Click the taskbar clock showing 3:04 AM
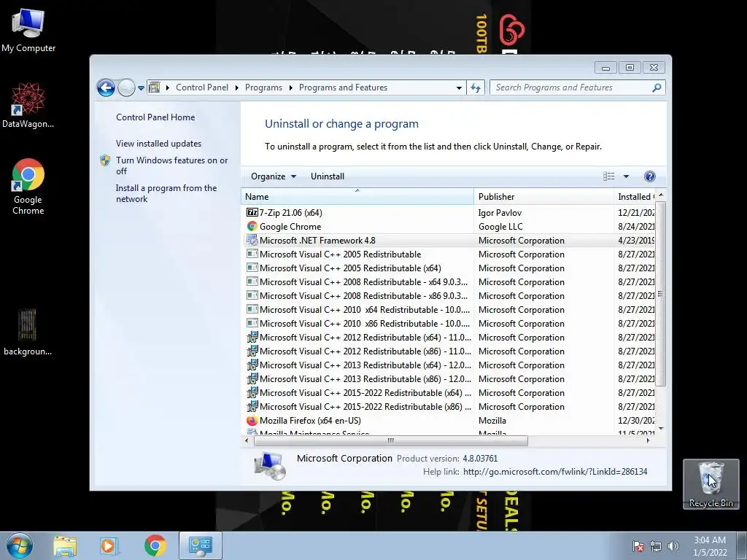Screen dimensions: 747x560 tap(710, 545)
